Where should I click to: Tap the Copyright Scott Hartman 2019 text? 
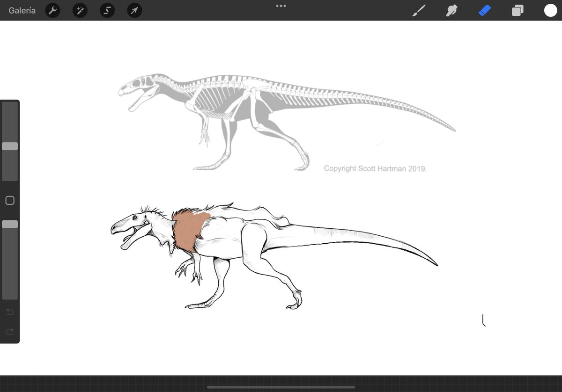pyautogui.click(x=375, y=168)
